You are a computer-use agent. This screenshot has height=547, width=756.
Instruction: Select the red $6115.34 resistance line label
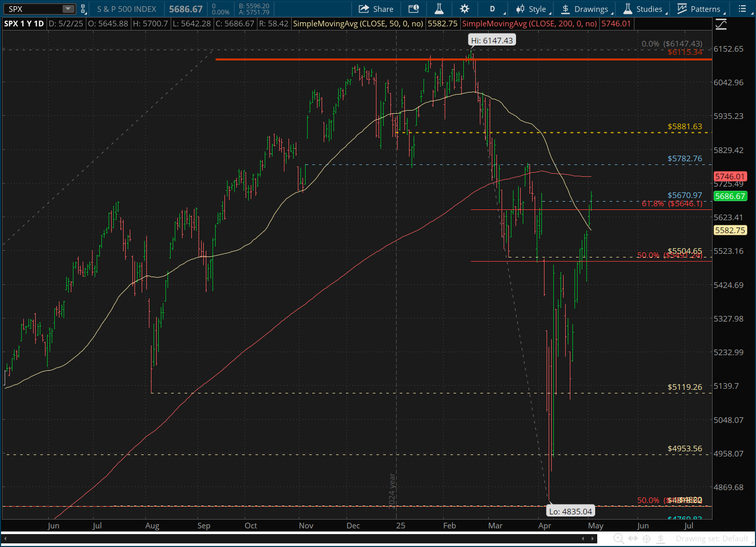[685, 52]
